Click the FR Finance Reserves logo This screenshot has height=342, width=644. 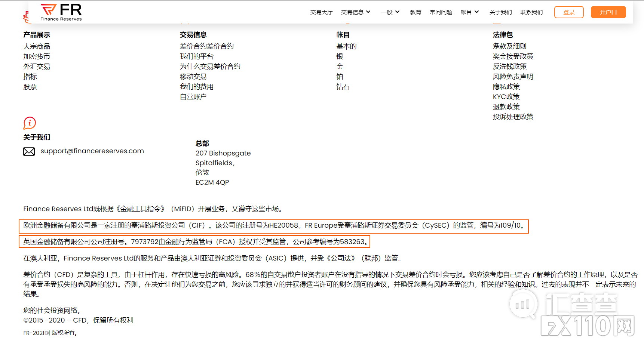pos(61,12)
